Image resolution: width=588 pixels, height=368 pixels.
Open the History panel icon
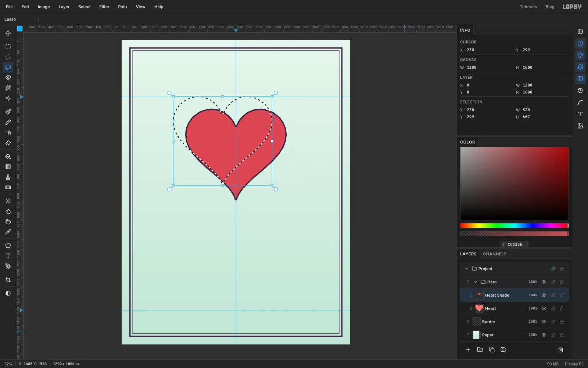tap(580, 91)
